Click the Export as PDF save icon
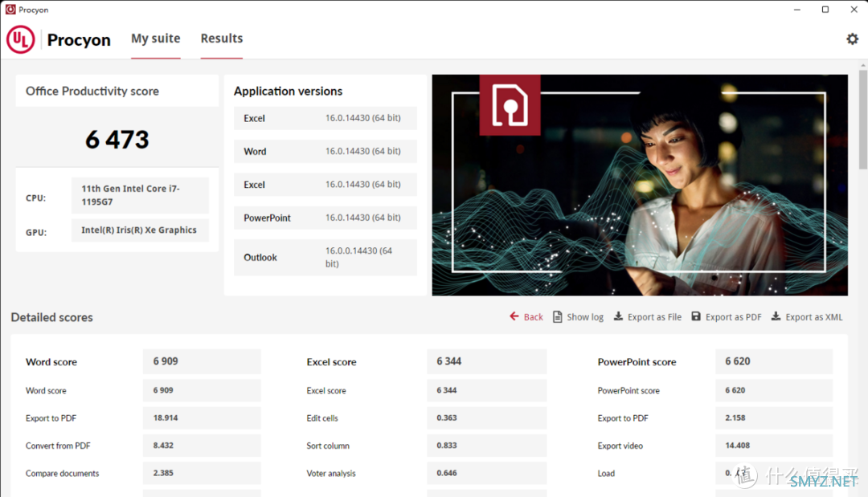The height and width of the screenshot is (497, 868). (x=696, y=316)
